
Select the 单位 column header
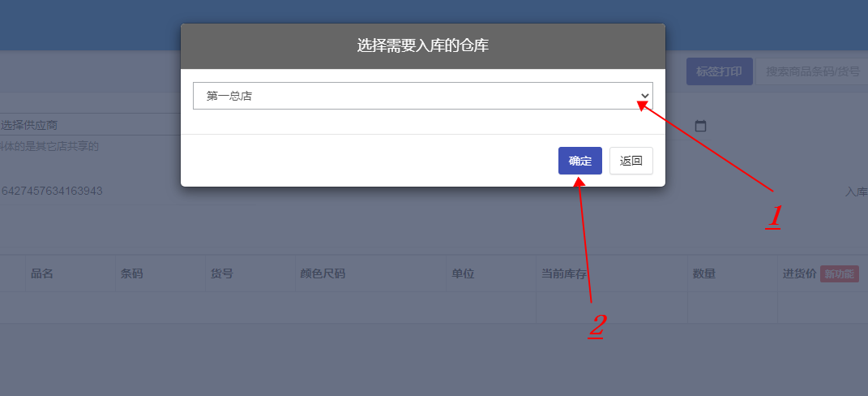pos(463,273)
